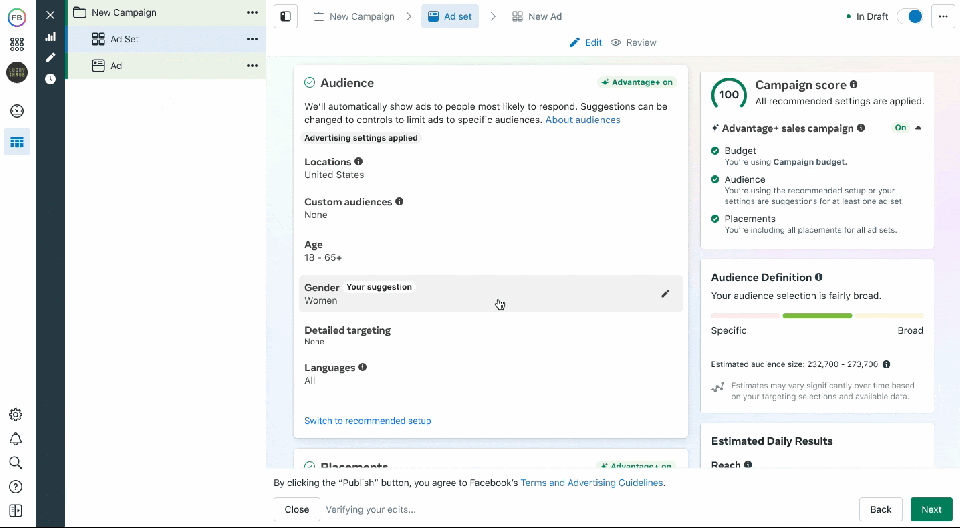Click the search magnifier icon in left rail
Image resolution: width=960 pixels, height=528 pixels.
(x=16, y=463)
